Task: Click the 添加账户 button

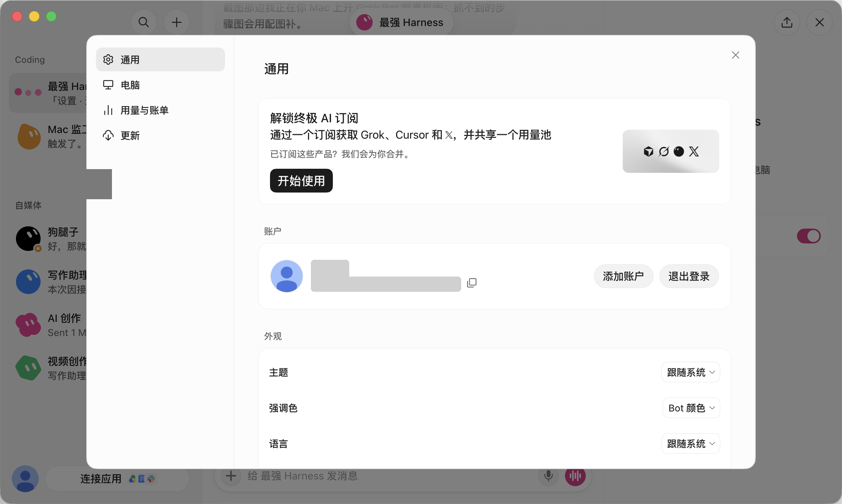Action: click(x=623, y=276)
